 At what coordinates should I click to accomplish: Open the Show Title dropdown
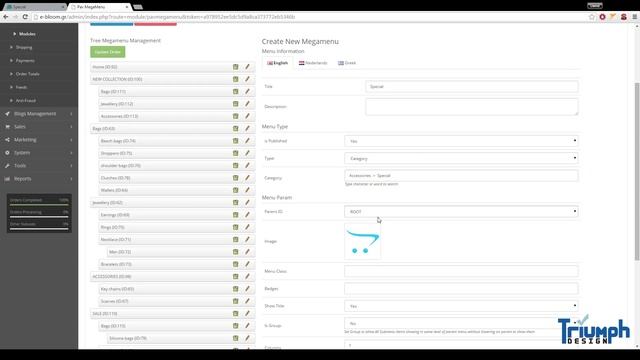(461, 306)
